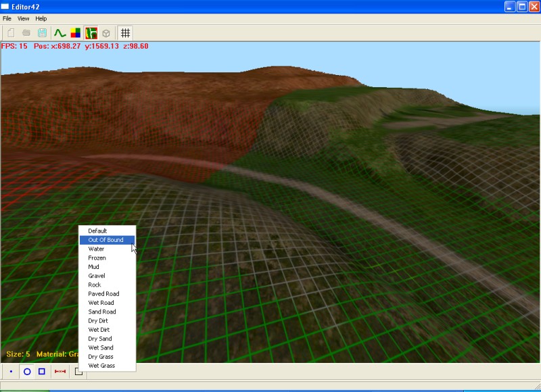Open the Help menu

pos(41,18)
